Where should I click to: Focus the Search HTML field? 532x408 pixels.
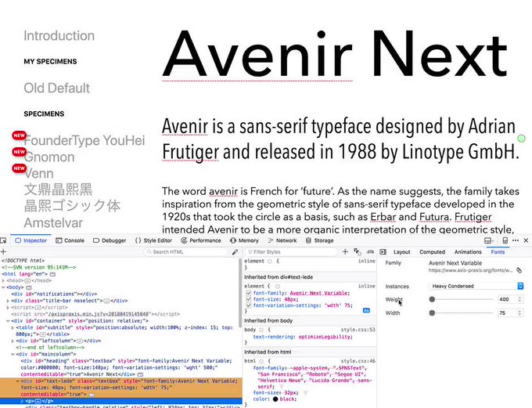pos(186,251)
